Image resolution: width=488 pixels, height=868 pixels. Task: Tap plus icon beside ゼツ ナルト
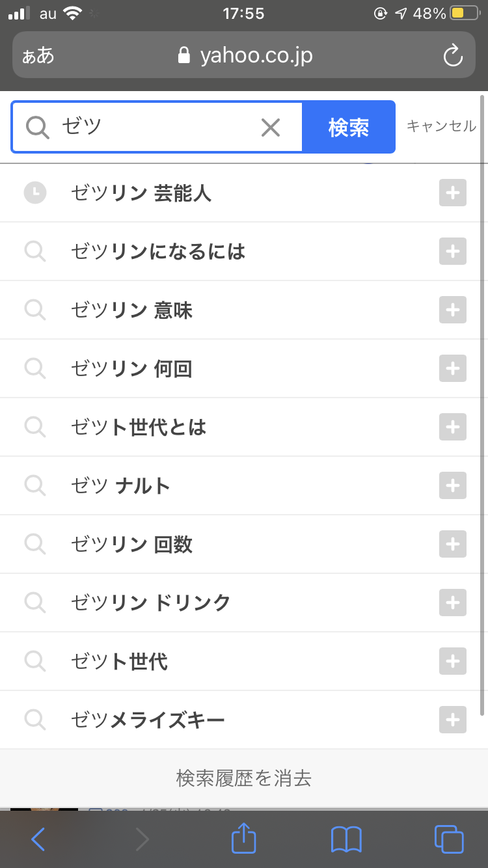click(x=453, y=485)
